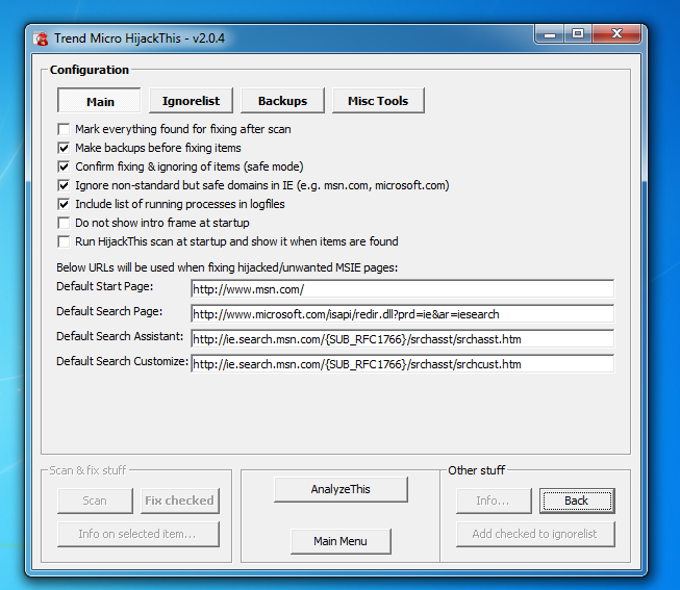Click the HijackThis app icon in title bar

click(41, 39)
